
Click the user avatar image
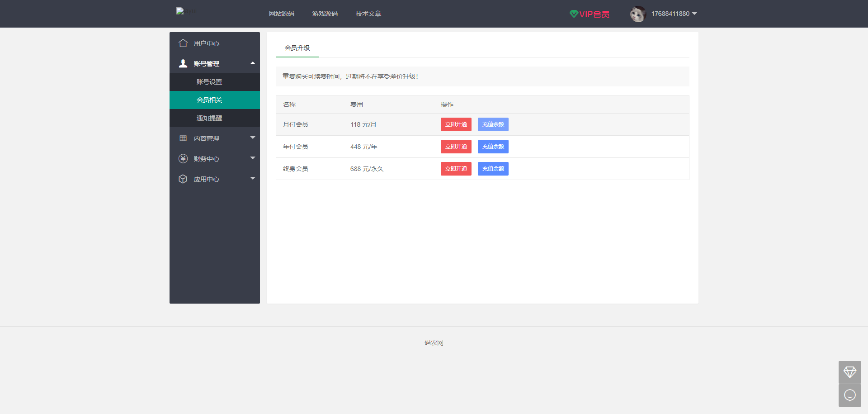click(637, 14)
